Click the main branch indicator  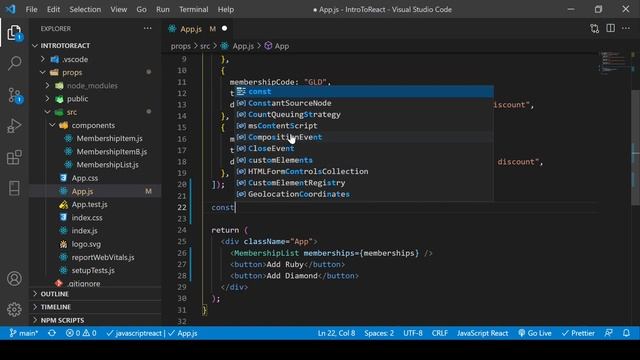[x=24, y=333]
